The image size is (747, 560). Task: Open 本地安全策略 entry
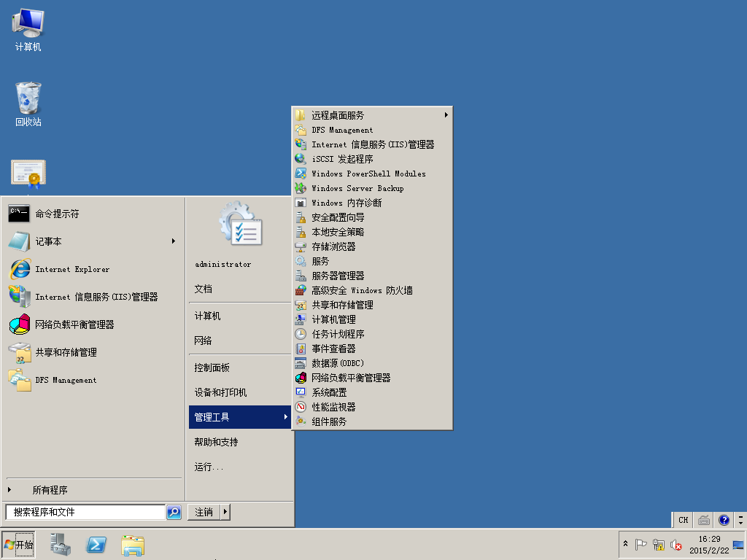click(x=371, y=232)
